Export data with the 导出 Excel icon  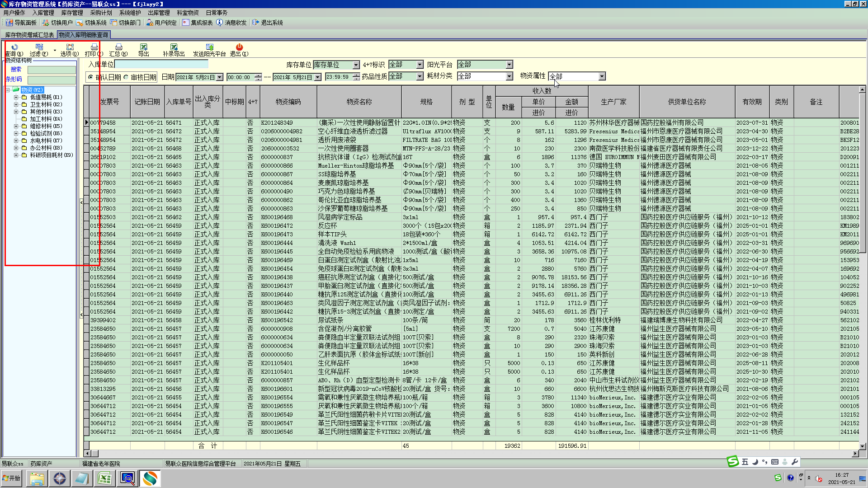pyautogui.click(x=143, y=47)
